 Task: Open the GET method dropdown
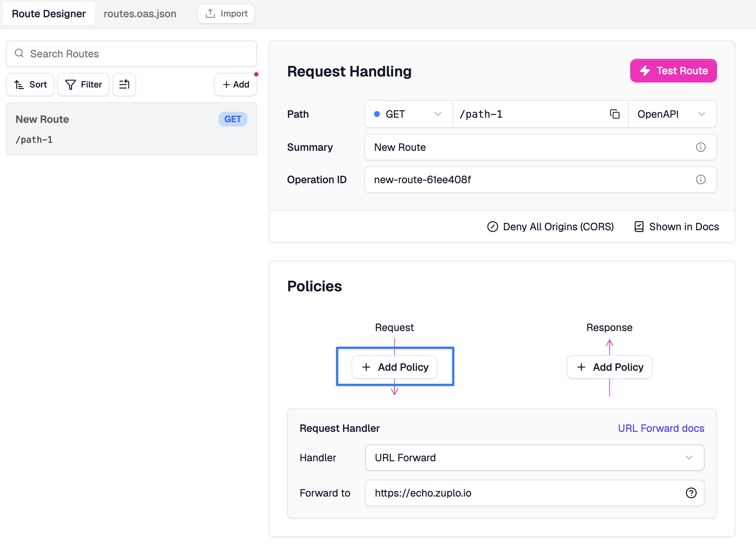point(408,114)
